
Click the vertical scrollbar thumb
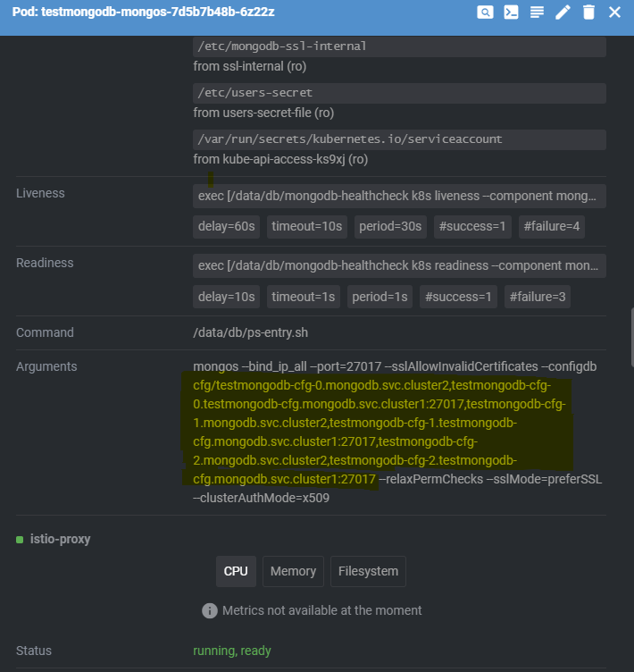point(632,337)
